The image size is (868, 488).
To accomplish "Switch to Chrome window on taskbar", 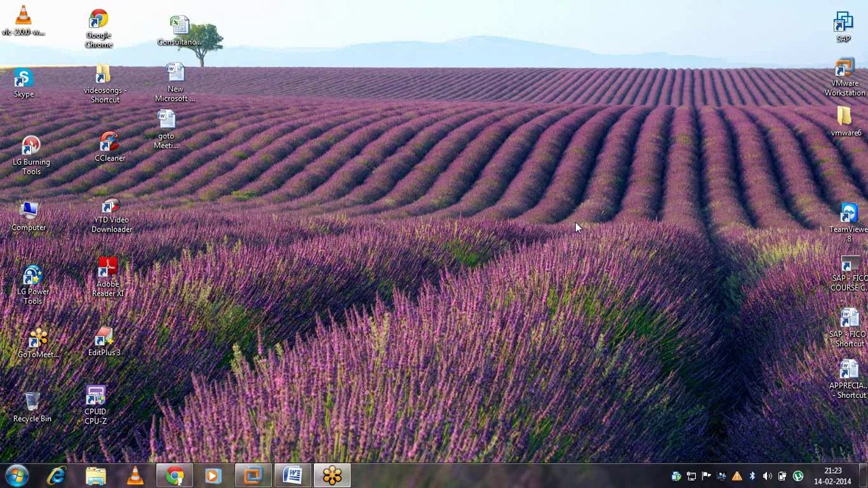I will [x=175, y=476].
